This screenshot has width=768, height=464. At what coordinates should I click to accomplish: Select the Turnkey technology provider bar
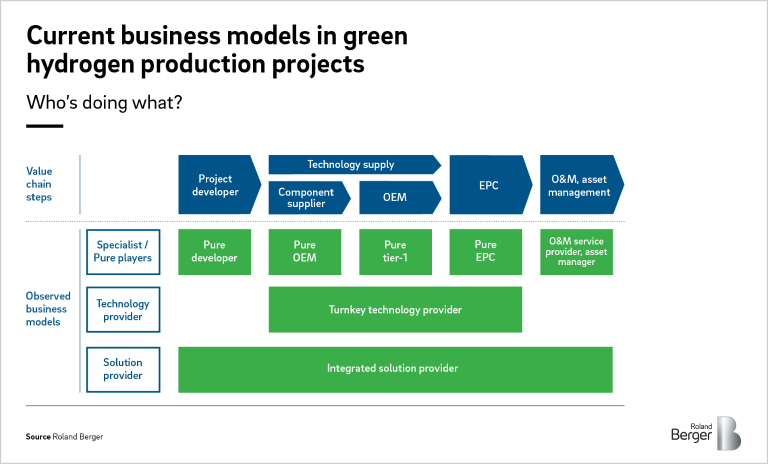point(395,310)
